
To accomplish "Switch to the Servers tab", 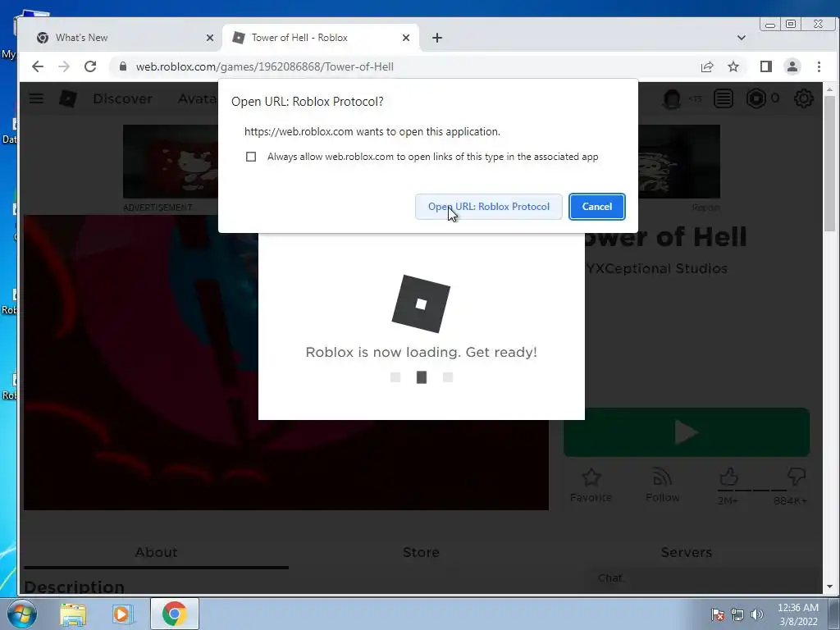I will [x=687, y=552].
